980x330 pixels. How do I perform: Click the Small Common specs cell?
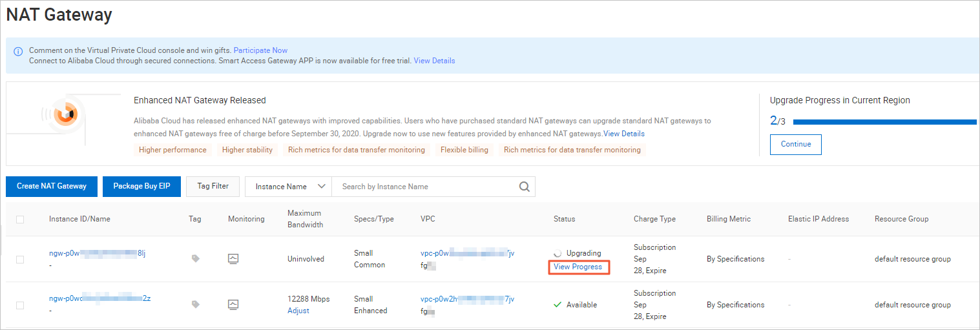click(370, 259)
